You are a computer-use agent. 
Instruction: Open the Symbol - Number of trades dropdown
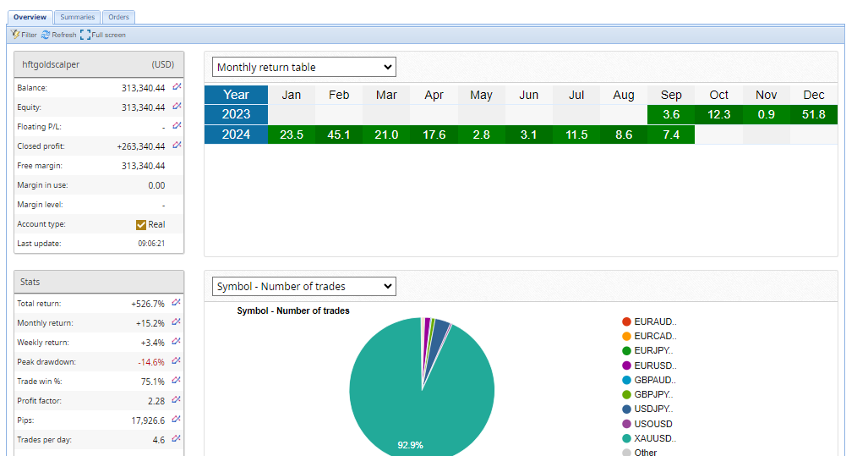click(x=303, y=287)
